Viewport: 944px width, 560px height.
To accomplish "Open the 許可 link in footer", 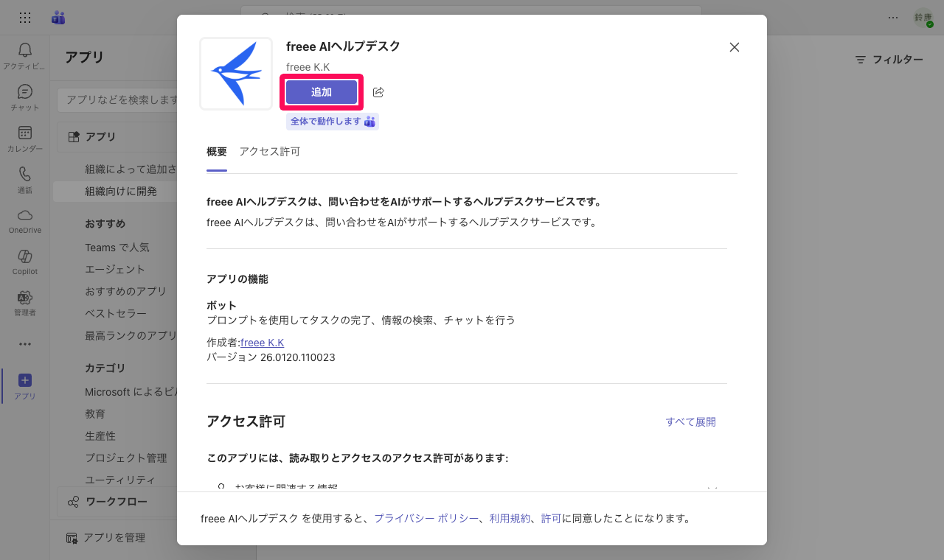I will pos(551,519).
